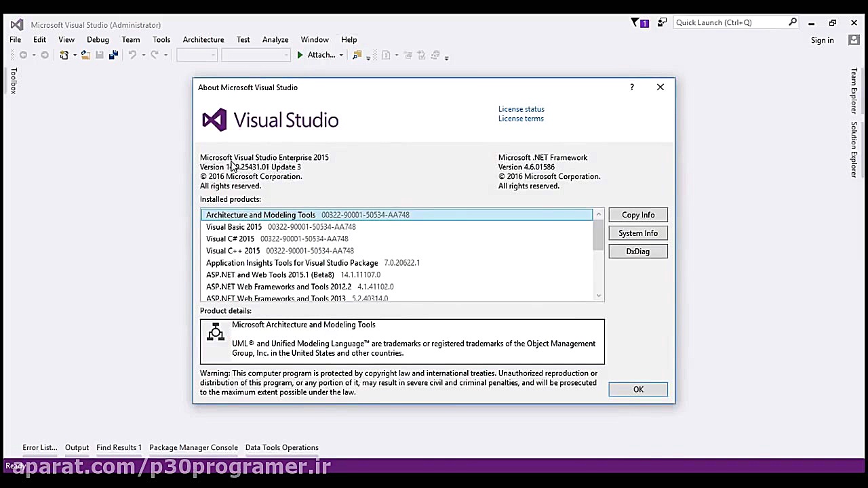Click the Navigate Forward toolbar icon
Image resolution: width=868 pixels, height=488 pixels.
click(45, 55)
